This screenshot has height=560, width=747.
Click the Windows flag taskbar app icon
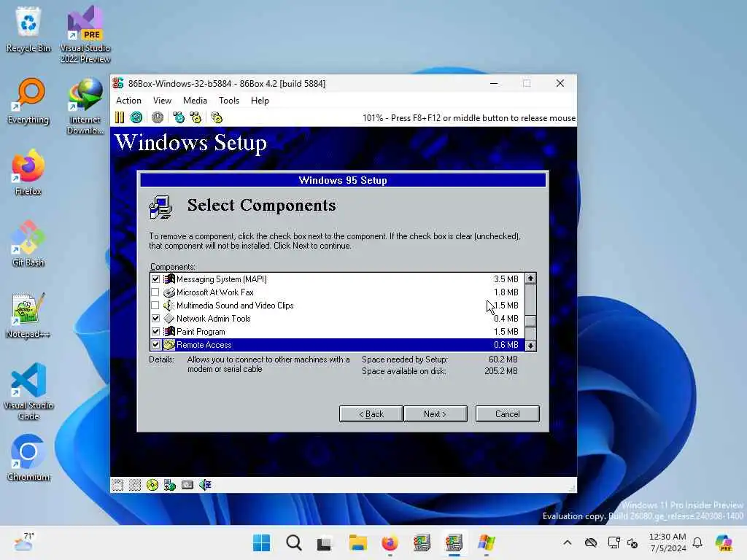point(487,542)
